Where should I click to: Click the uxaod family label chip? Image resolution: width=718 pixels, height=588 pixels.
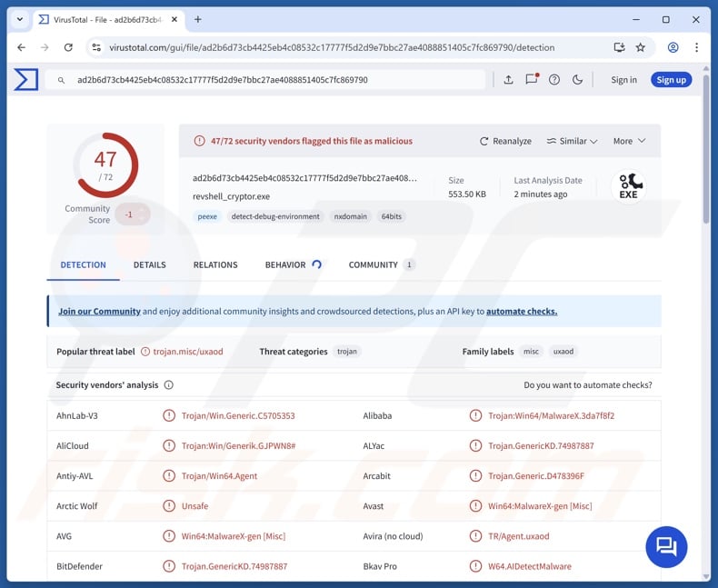(x=563, y=352)
